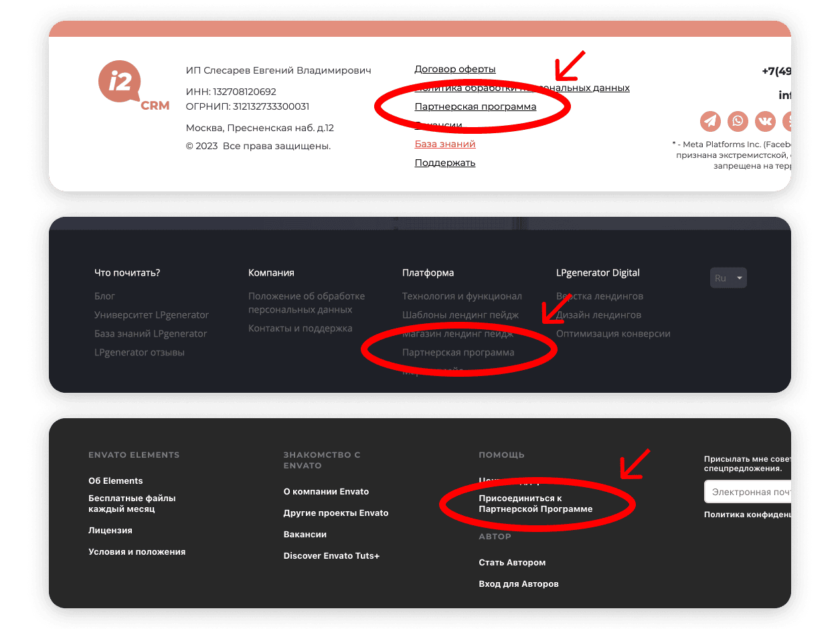
Task: Open Политика обработки персональных данных link
Action: click(522, 88)
